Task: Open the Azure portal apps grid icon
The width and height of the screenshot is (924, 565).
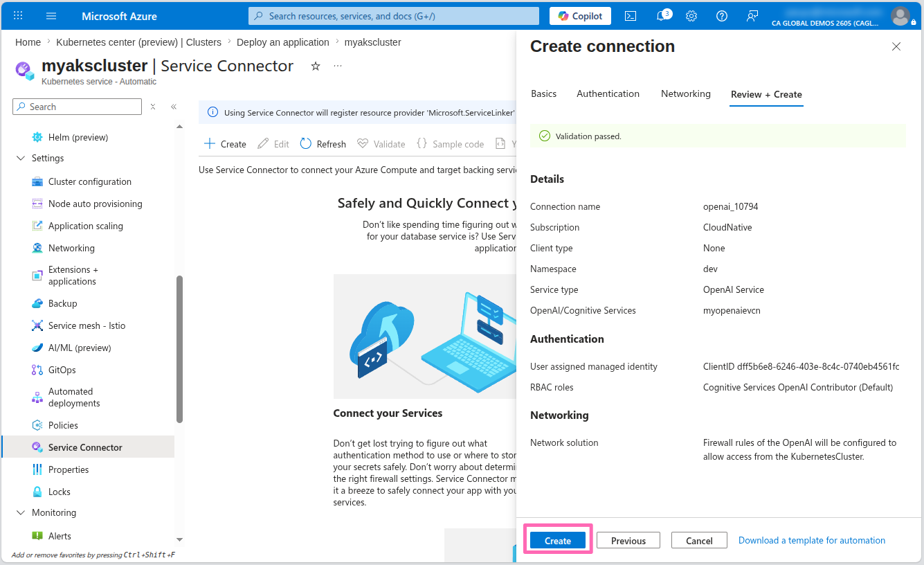Action: click(x=18, y=16)
